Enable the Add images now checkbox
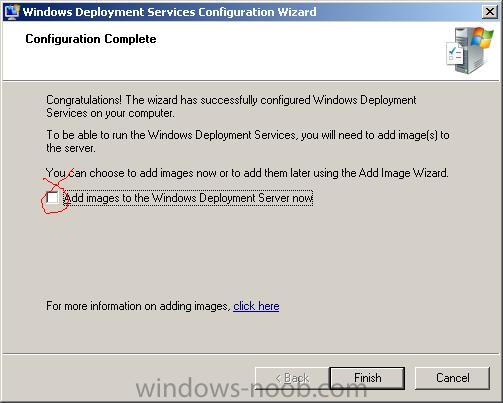The width and height of the screenshot is (503, 403). point(52,198)
